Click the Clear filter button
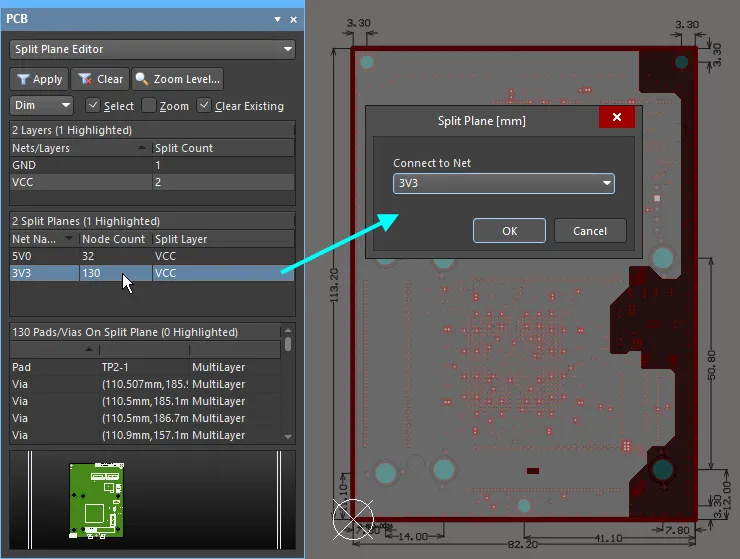 (x=101, y=79)
